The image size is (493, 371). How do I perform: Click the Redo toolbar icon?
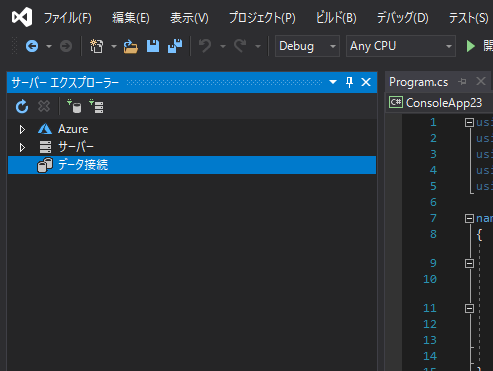click(x=240, y=46)
